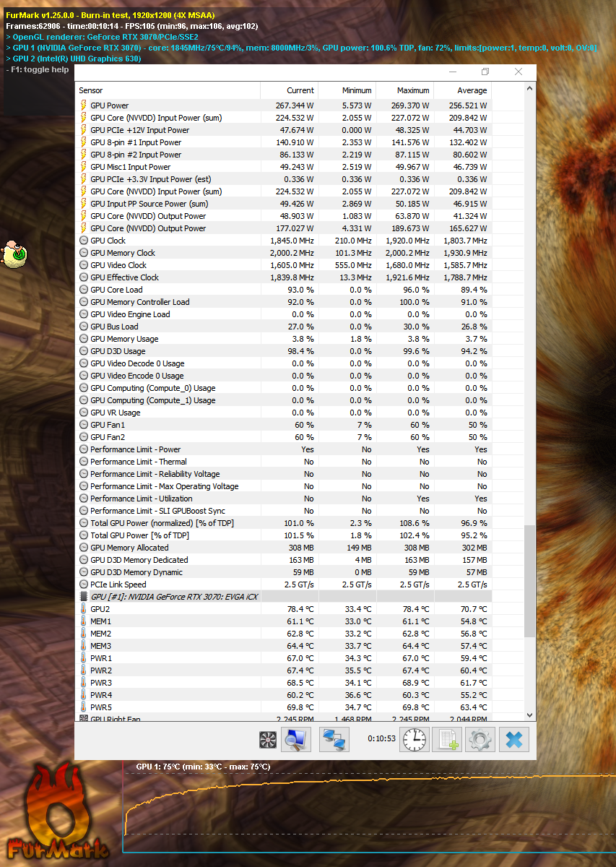The width and height of the screenshot is (616, 867).
Task: Select the GPU Misc1 Input Power row
Action: pyautogui.click(x=284, y=167)
